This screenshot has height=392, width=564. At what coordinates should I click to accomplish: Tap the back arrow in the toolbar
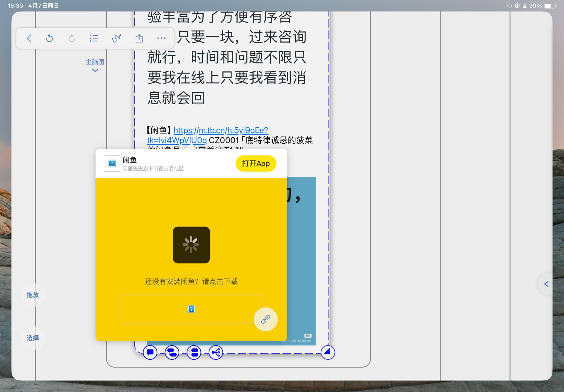tap(29, 38)
